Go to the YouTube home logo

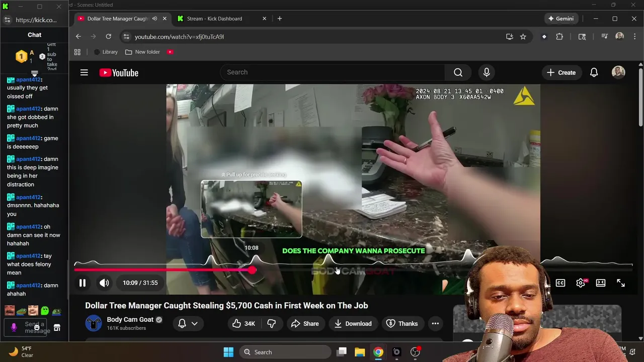(x=119, y=73)
